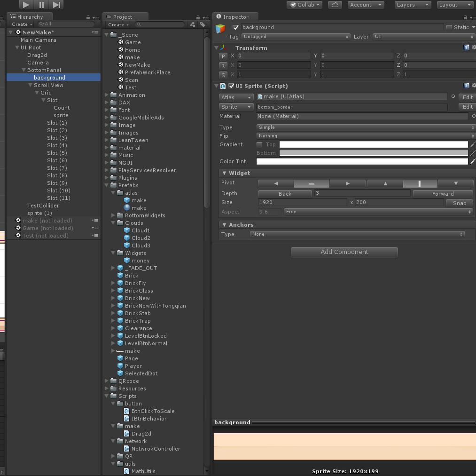The height and width of the screenshot is (476, 476).
Task: Set pivot to top alignment arrow
Action: click(385, 183)
